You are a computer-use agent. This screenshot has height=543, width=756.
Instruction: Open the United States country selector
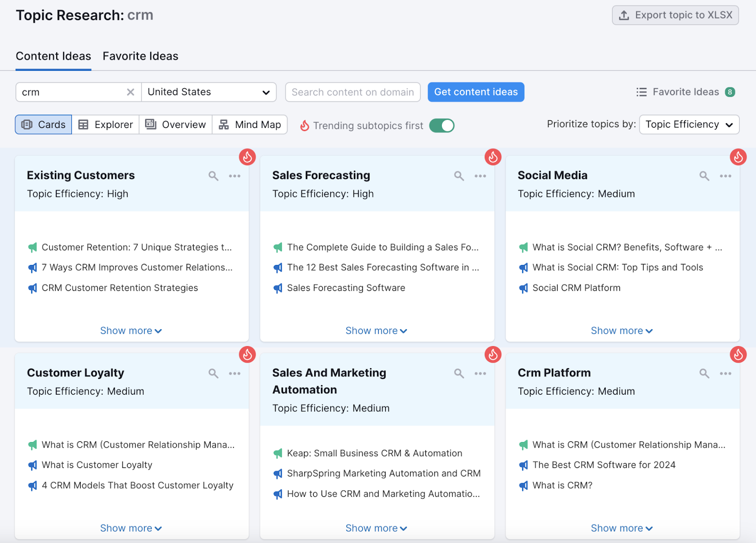click(208, 92)
